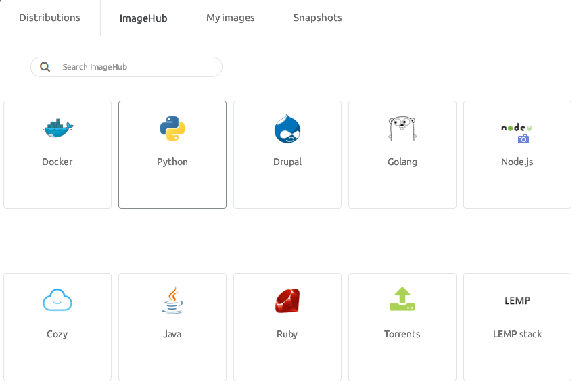This screenshot has height=392, width=585.
Task: Focus the Search ImageHub field
Action: coord(126,67)
